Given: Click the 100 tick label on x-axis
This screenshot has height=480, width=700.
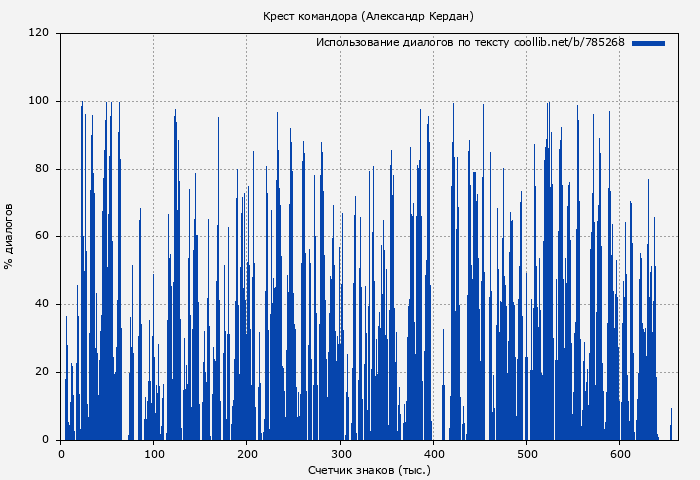Looking at the screenshot, I should [154, 453].
